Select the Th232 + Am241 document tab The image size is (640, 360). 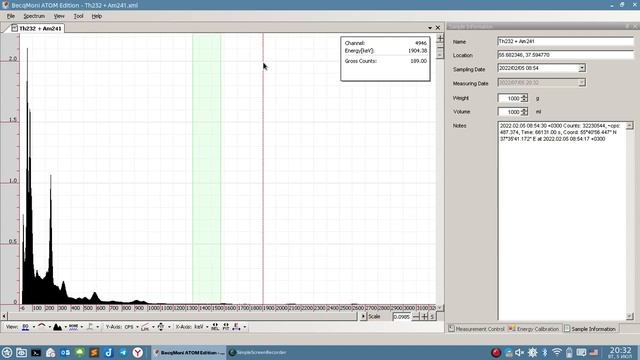pyautogui.click(x=37, y=29)
